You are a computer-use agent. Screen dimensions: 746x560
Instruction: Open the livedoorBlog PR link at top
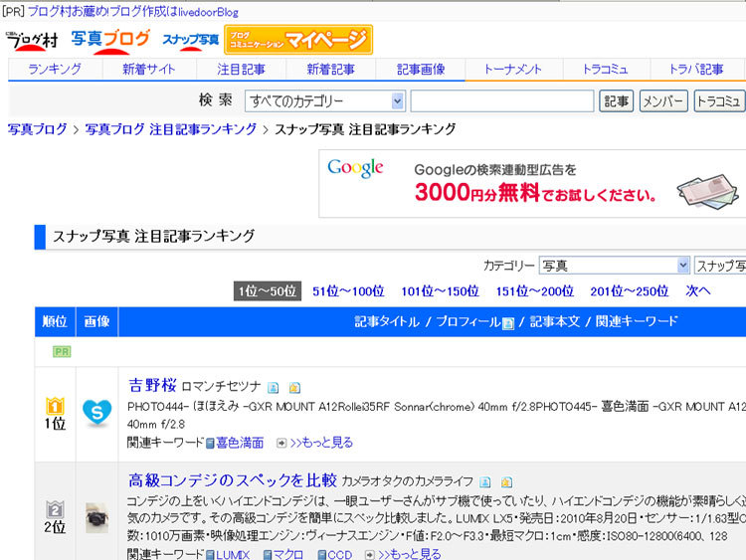point(132,11)
